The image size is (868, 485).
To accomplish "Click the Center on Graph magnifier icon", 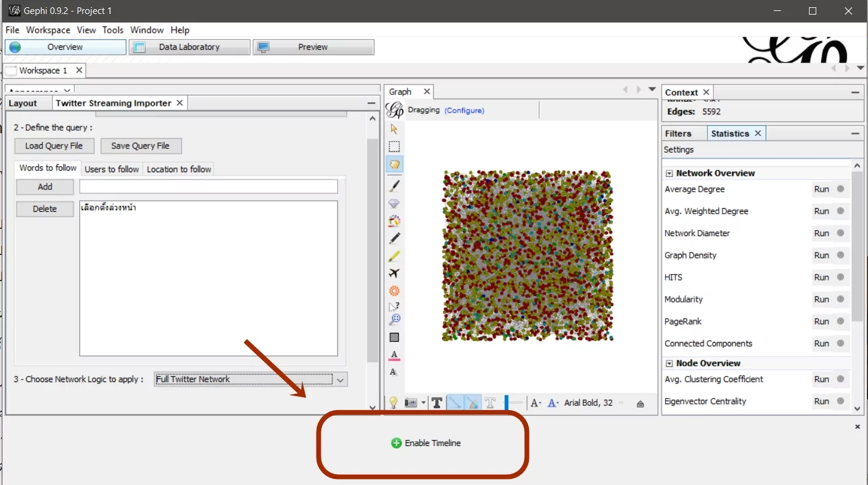I will tap(395, 319).
